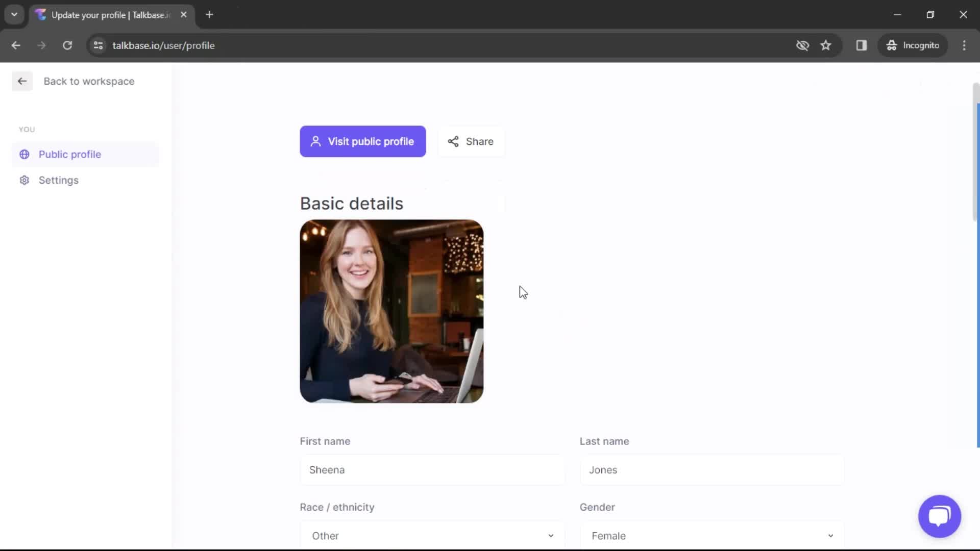
Task: Open the browser tab search chevron
Action: tap(14, 14)
